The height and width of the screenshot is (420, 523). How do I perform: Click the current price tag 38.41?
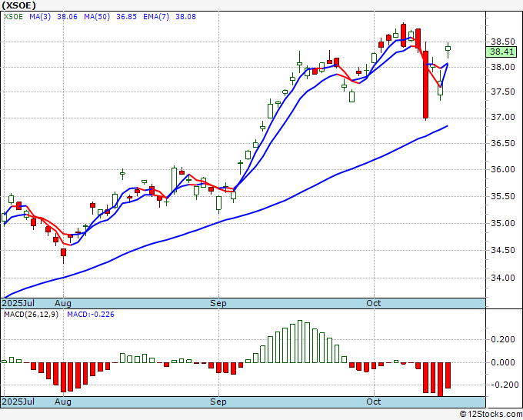pos(501,52)
